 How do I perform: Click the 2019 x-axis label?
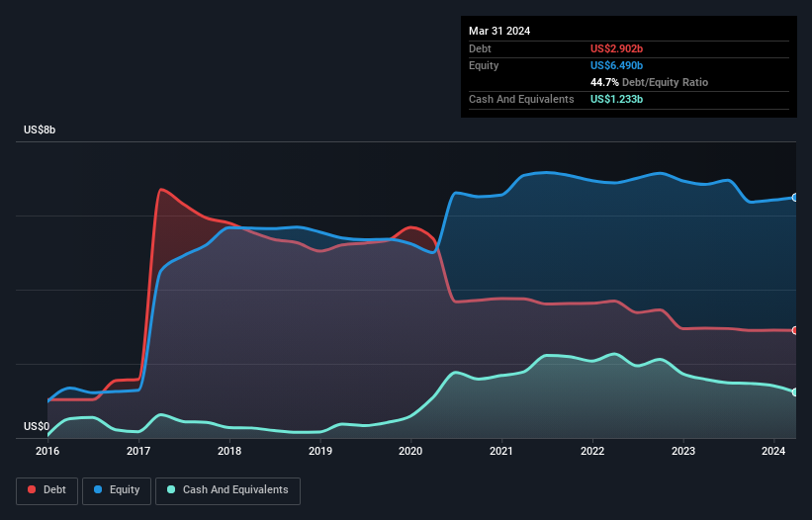pos(320,451)
